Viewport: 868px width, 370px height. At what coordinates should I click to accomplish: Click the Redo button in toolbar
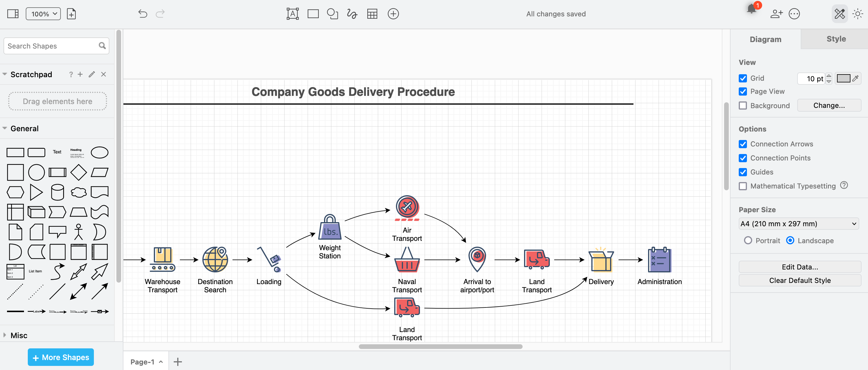pyautogui.click(x=161, y=13)
